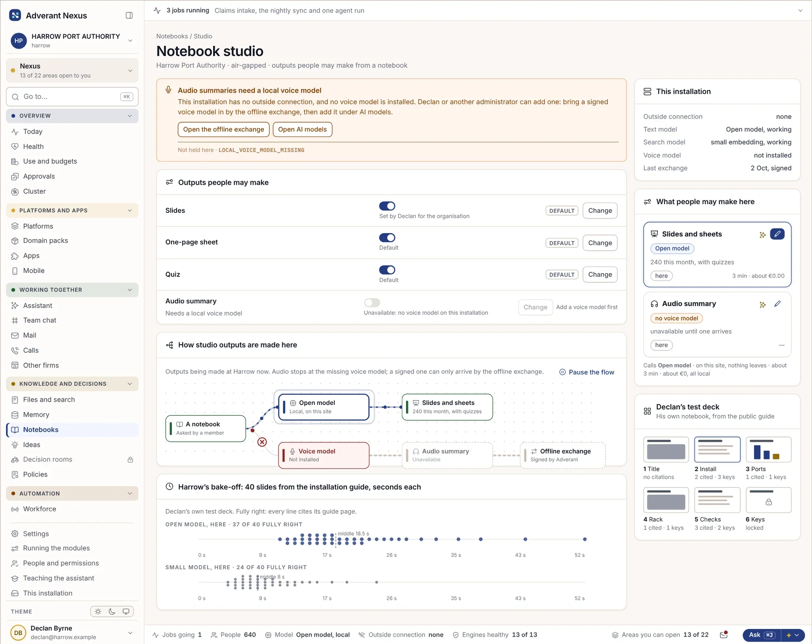
Task: Click the Adverant Nexus logo
Action: click(x=15, y=15)
